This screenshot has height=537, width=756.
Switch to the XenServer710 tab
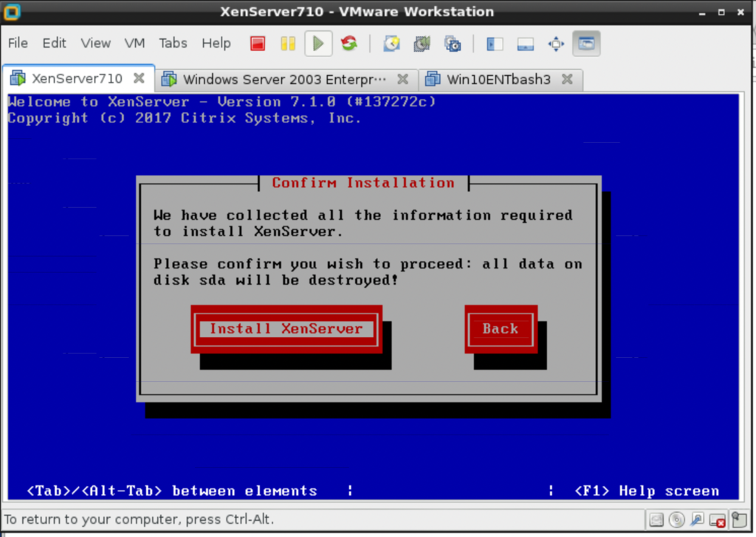click(x=78, y=78)
